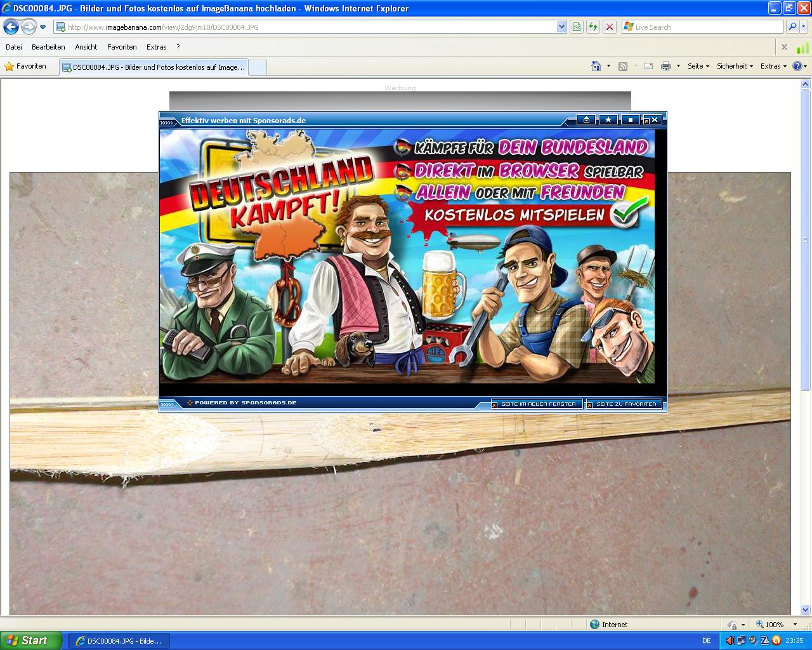
Task: Click the green signal bars toolbar icon
Action: [802, 48]
